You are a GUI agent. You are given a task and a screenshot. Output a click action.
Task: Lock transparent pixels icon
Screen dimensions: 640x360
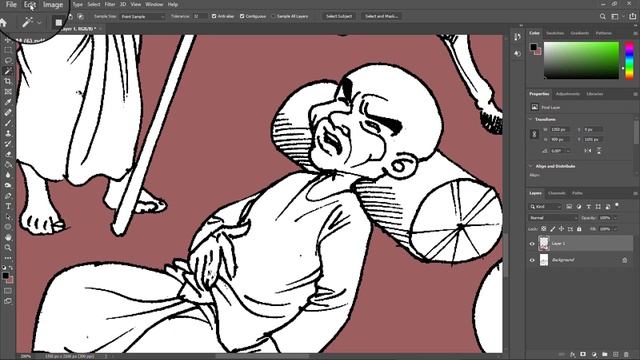click(x=544, y=229)
